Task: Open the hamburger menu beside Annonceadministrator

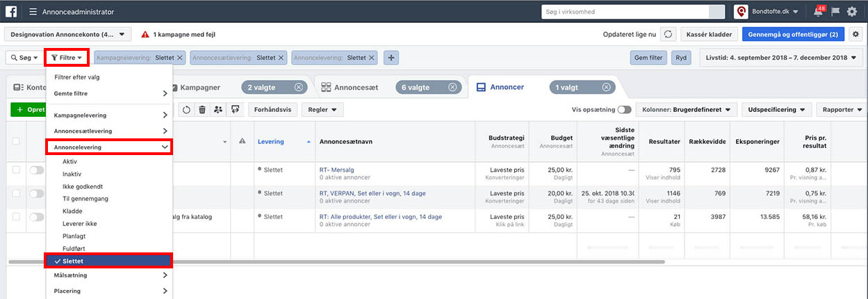Action: (33, 12)
